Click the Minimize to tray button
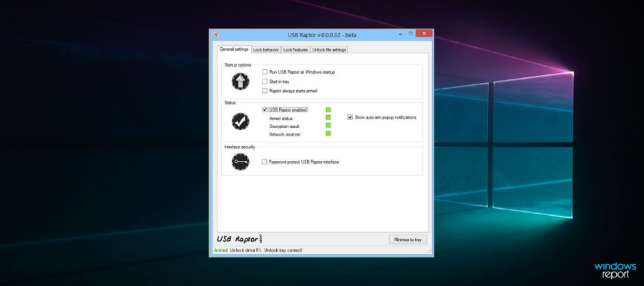This screenshot has width=644, height=286. 408,240
